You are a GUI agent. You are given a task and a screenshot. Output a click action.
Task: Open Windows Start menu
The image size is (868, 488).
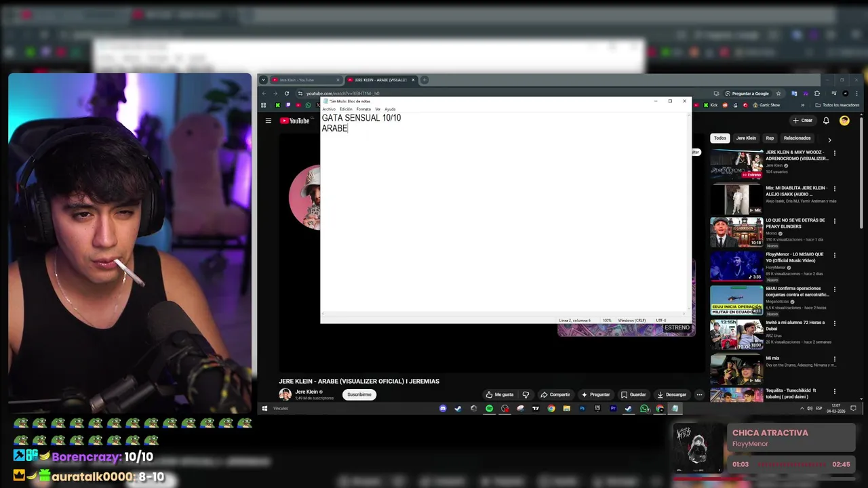click(x=264, y=408)
